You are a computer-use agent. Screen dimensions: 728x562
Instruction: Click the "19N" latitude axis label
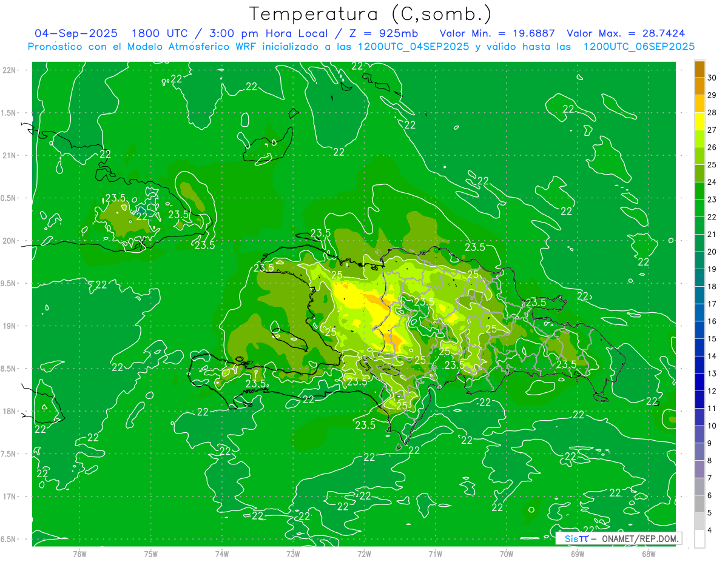tap(9, 326)
